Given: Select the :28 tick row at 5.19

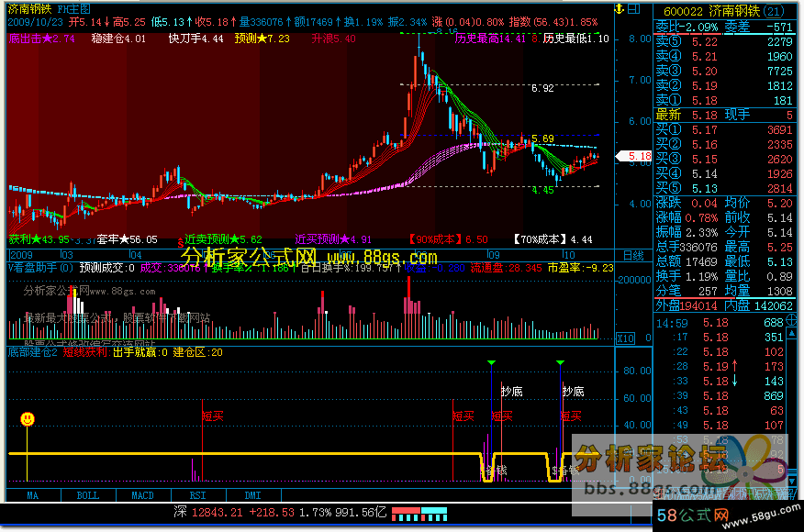Looking at the screenshot, I should tap(720, 367).
